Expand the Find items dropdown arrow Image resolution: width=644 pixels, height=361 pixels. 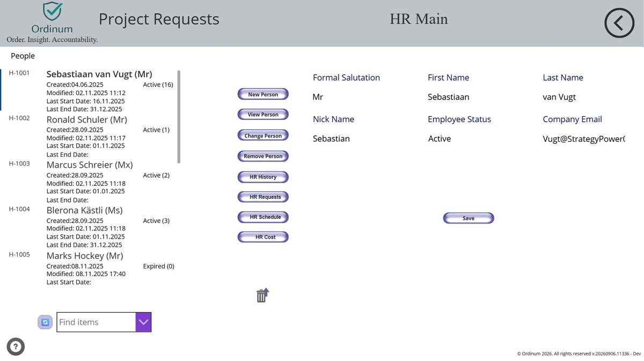coord(143,322)
